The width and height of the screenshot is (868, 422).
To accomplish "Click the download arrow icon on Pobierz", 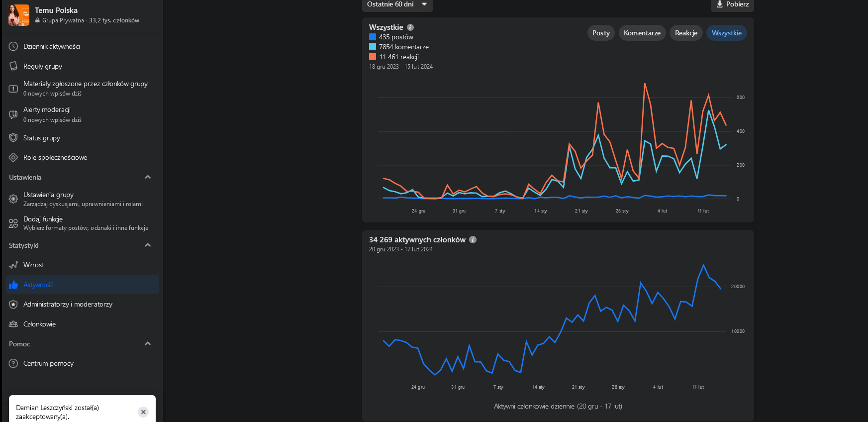I will tap(719, 4).
